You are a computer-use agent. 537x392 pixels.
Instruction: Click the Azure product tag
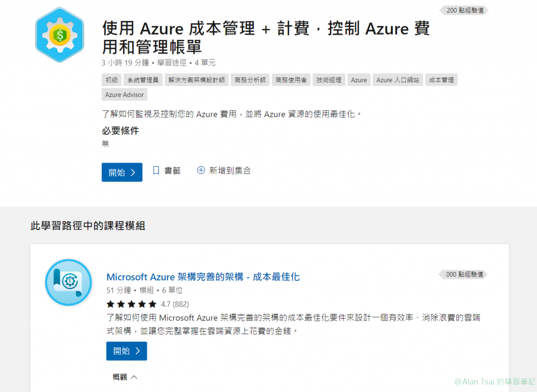point(359,80)
